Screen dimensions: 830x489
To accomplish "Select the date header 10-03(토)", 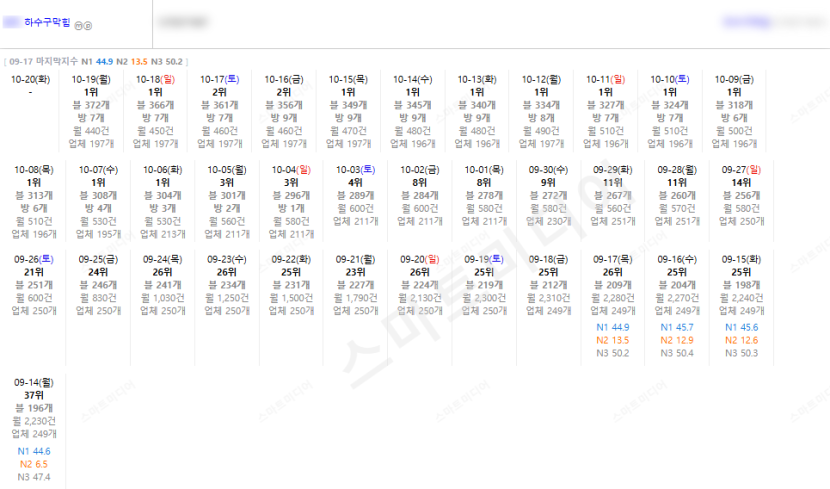I will (x=355, y=170).
